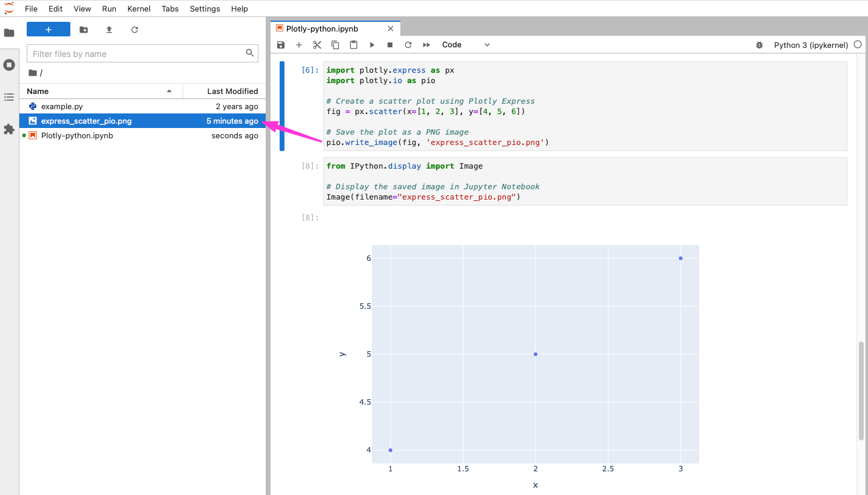Sort files by Name column header
868x495 pixels.
[101, 91]
